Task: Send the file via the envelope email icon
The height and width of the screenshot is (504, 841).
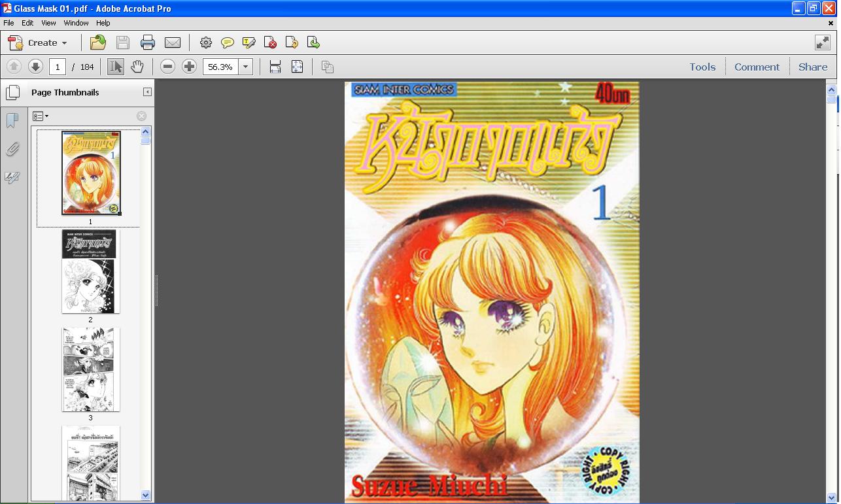Action: [173, 42]
